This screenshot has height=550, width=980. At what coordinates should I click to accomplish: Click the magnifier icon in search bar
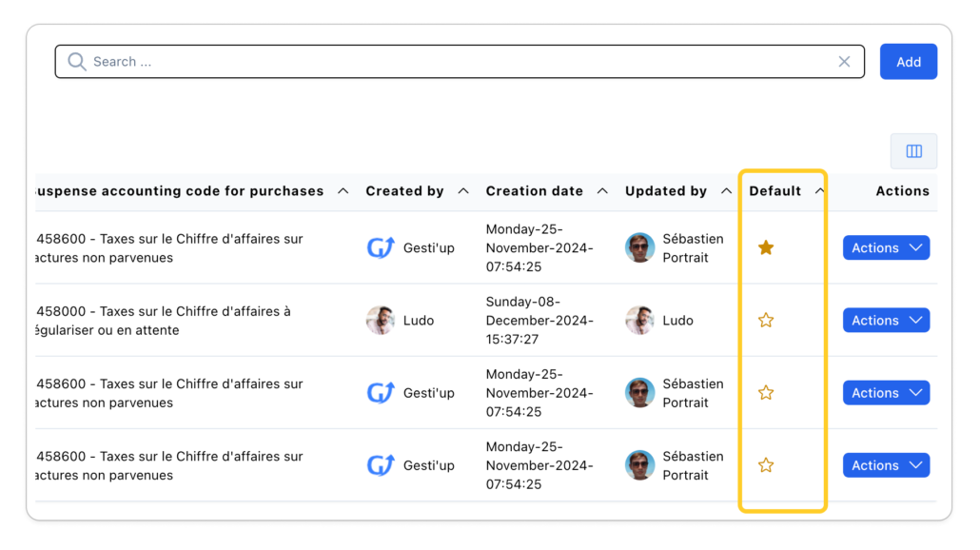coord(77,62)
